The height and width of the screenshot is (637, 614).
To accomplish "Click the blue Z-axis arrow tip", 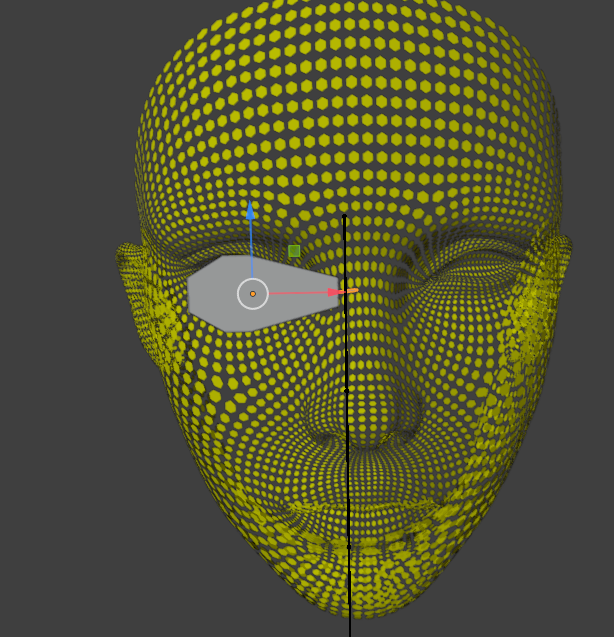I will point(251,211).
